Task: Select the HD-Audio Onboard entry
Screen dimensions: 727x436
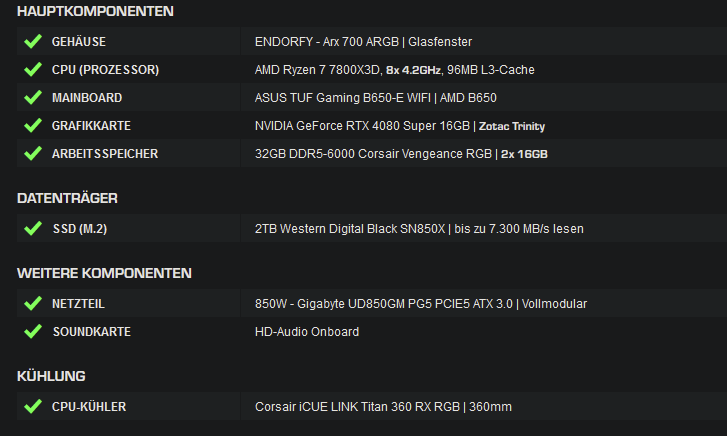Action: coord(307,332)
